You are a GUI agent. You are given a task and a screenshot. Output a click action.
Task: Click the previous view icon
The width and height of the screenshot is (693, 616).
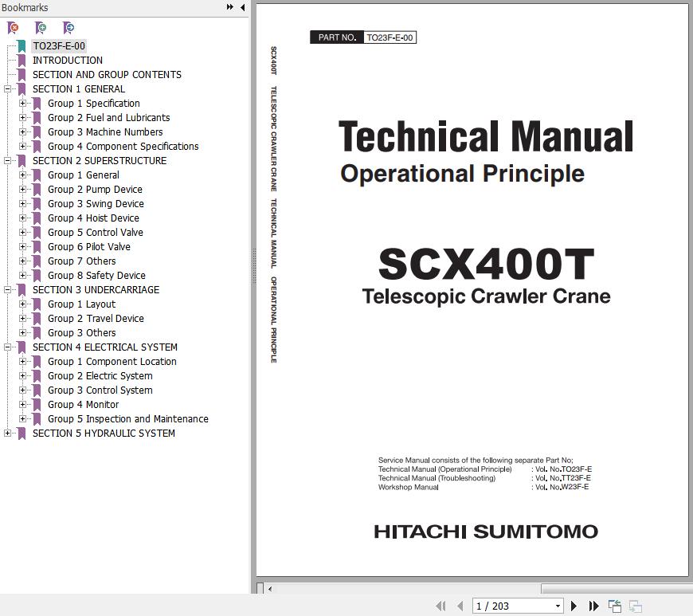[x=615, y=606]
